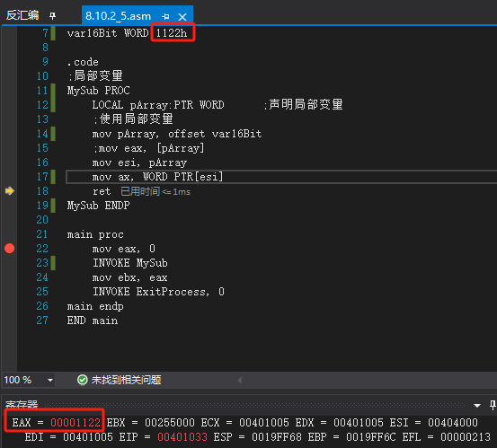Viewport: 497px width, 448px height.
Task: Click the EFL value 00000213
Action: click(x=466, y=437)
